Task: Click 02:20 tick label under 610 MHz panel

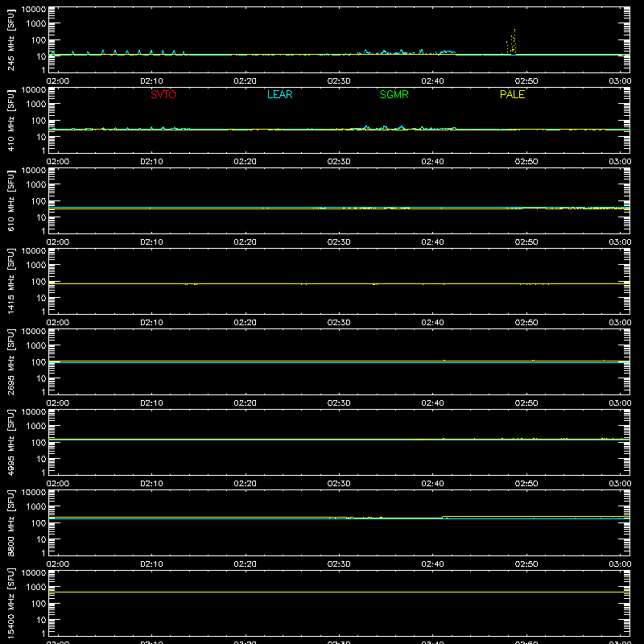Action: pos(246,242)
